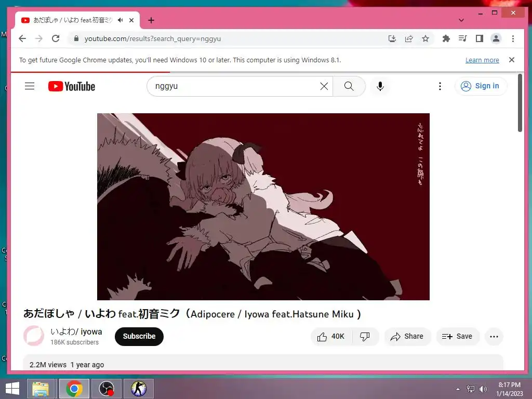Screen dimensions: 532x399
Task: Open more actions ellipsis under video
Action: click(494, 337)
